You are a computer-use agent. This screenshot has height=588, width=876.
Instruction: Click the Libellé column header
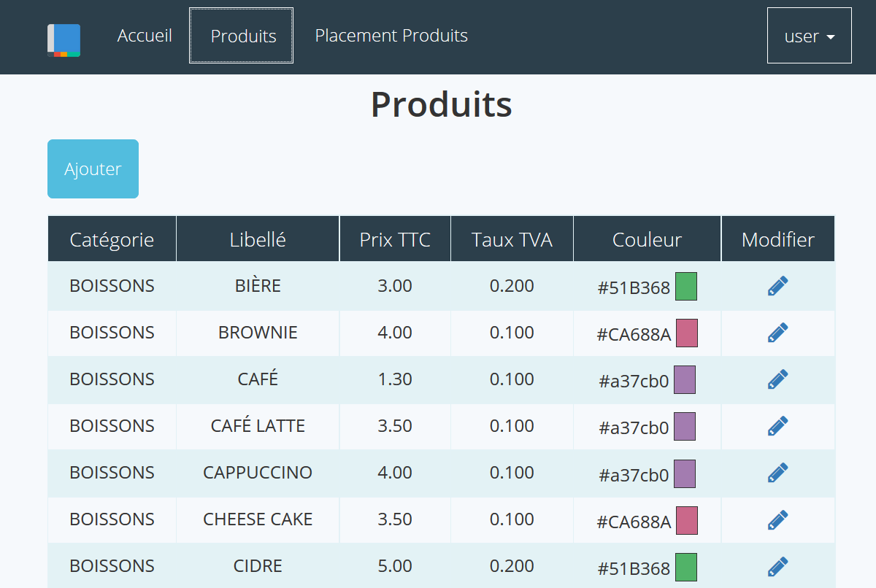[258, 239]
